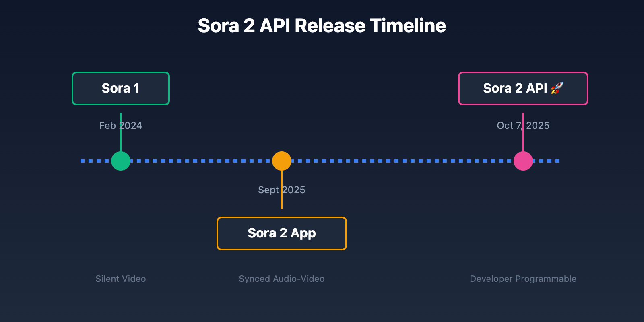Select the Sora 1 box
644x322 pixels.
(121, 89)
